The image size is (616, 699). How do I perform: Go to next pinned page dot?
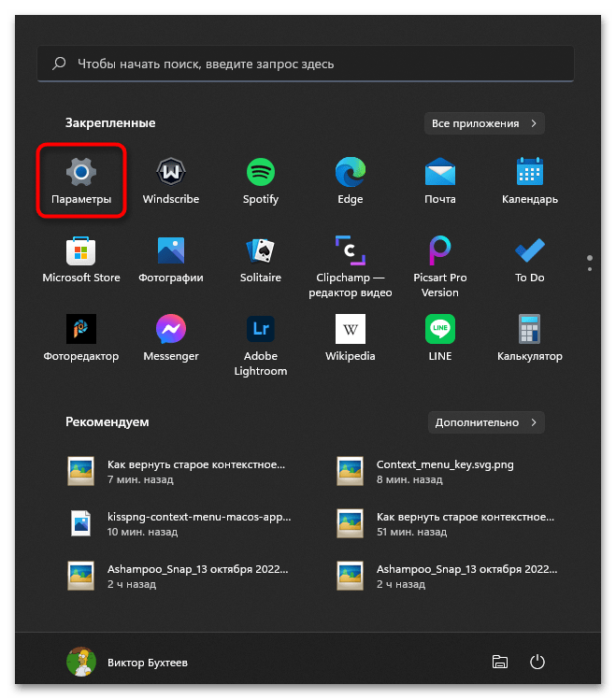click(590, 269)
